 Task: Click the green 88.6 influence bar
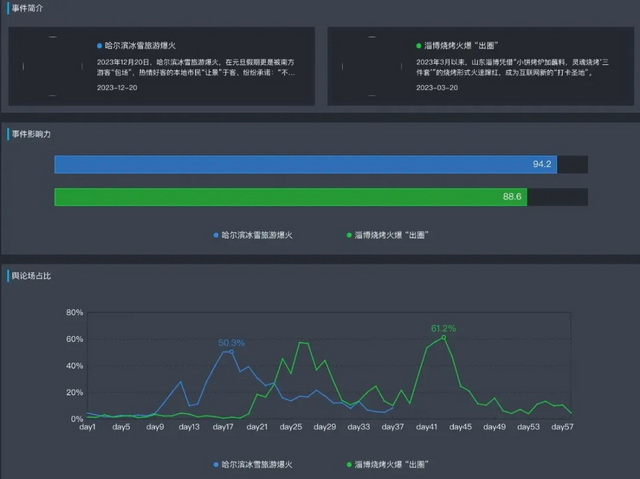290,197
